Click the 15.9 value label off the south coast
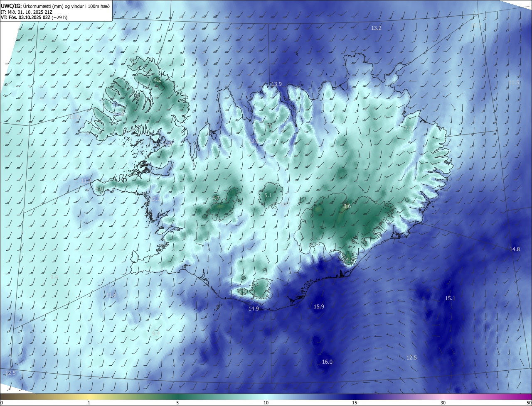 tap(319, 306)
